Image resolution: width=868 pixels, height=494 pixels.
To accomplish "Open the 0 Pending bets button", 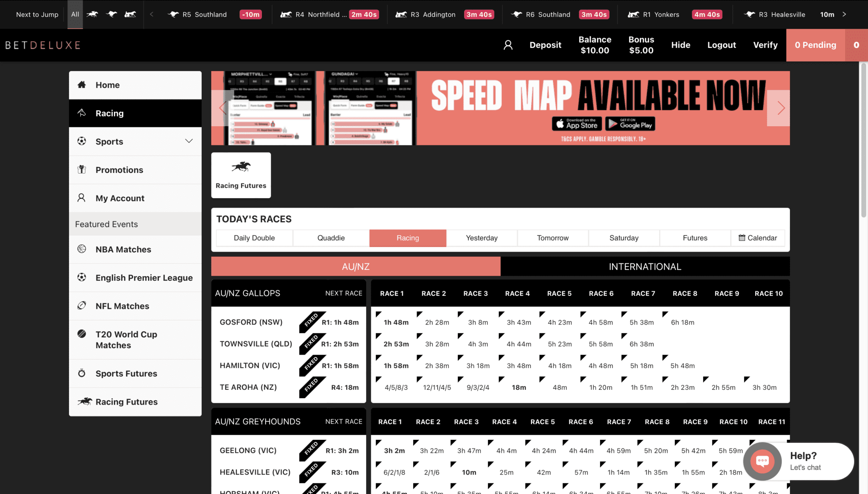I will tap(815, 45).
